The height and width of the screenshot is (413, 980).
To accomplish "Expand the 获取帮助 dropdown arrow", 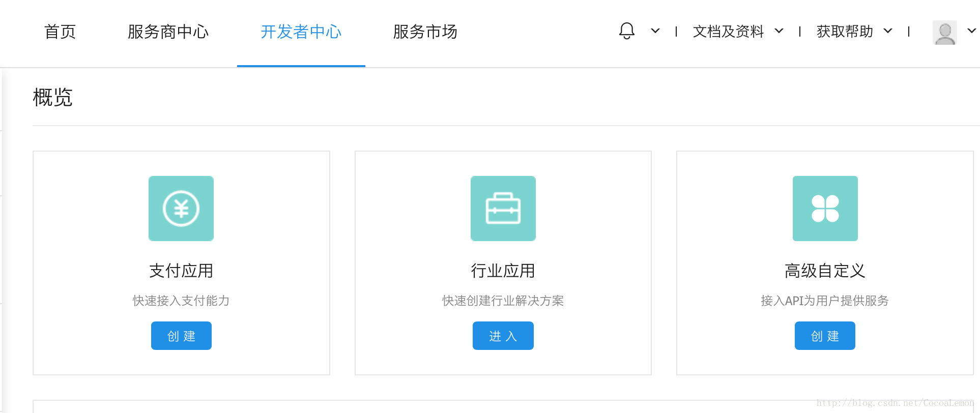I will [888, 31].
